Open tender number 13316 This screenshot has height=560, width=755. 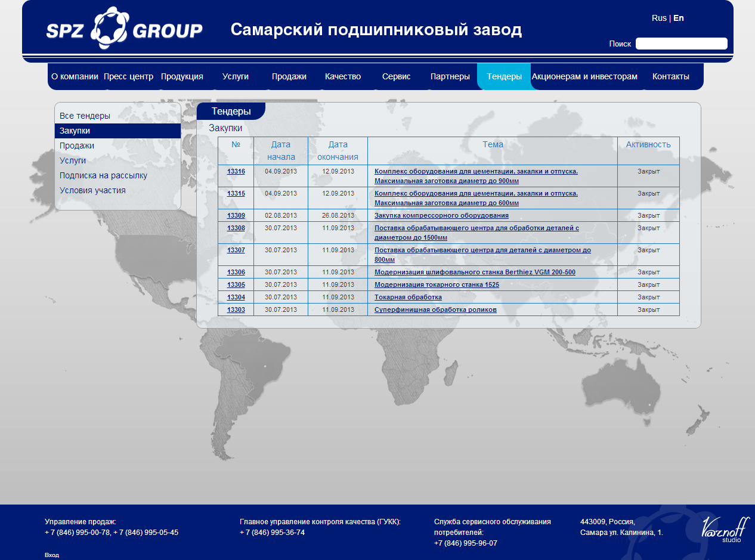236,171
